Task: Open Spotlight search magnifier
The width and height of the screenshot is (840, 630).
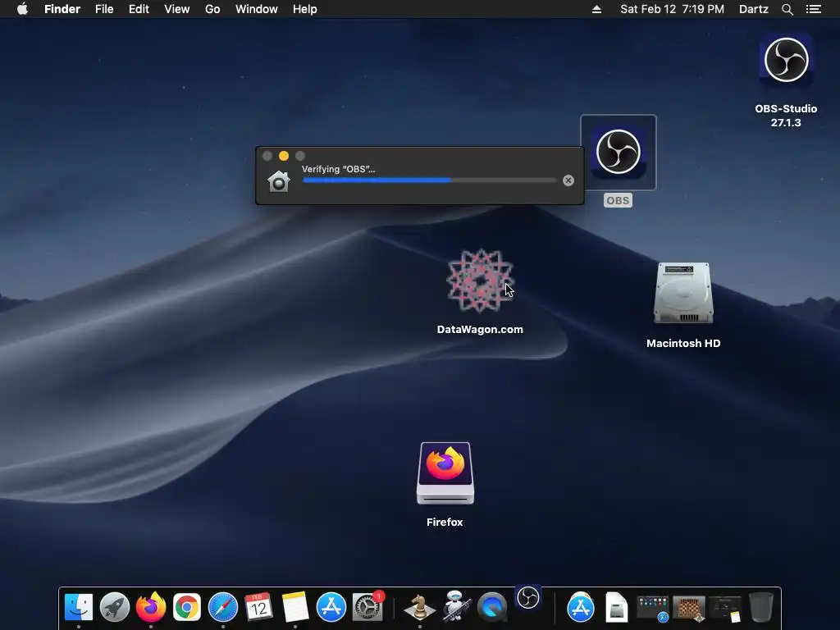Action: 787,9
